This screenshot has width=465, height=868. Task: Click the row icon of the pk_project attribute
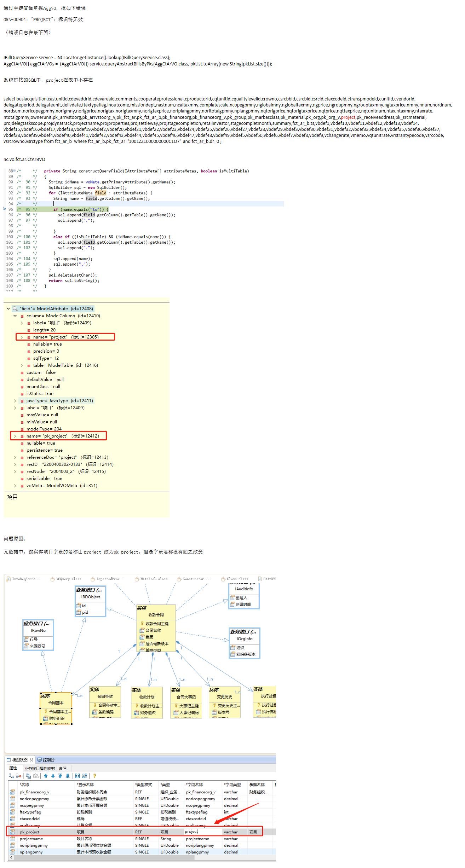pos(12,832)
